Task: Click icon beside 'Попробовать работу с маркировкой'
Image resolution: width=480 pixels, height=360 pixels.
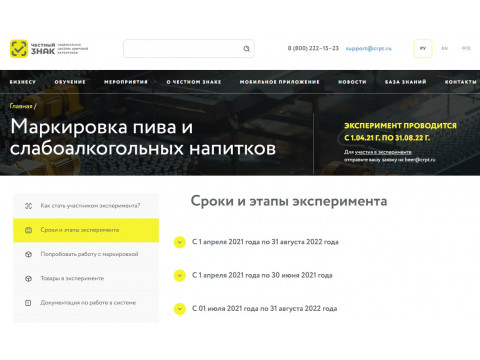Action: click(29, 254)
